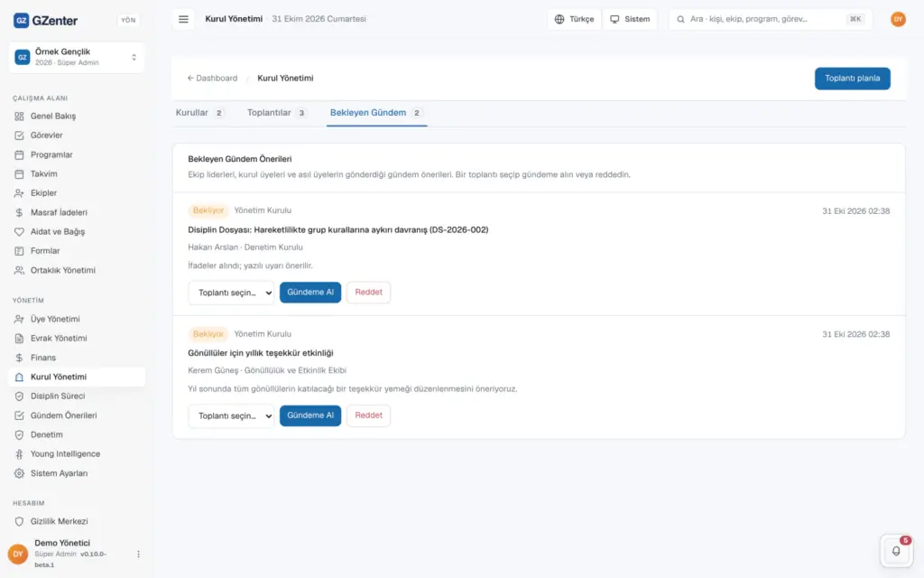Viewport: 924px width, 578px height.
Task: Click the Takvim calendar icon
Action: click(19, 174)
